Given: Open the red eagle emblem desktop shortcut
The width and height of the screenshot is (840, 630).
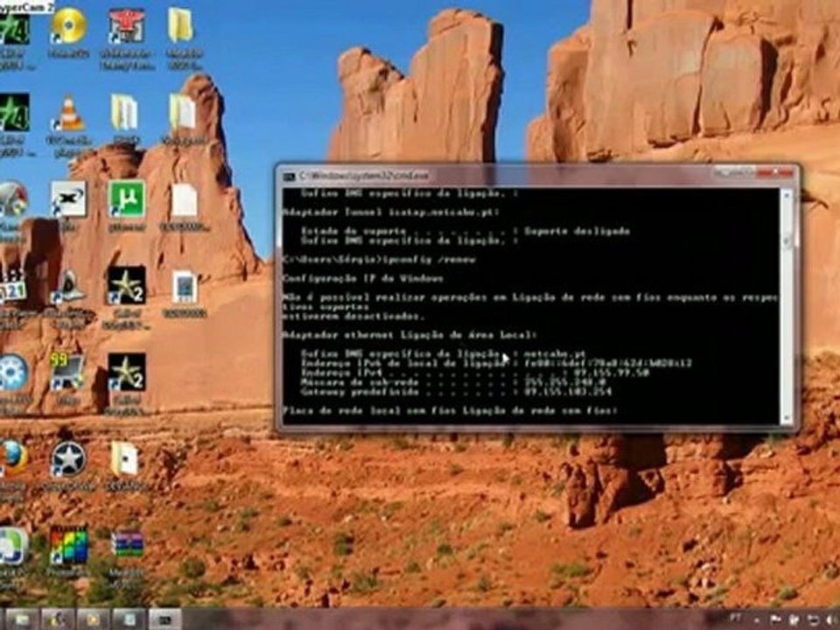Looking at the screenshot, I should (x=126, y=25).
